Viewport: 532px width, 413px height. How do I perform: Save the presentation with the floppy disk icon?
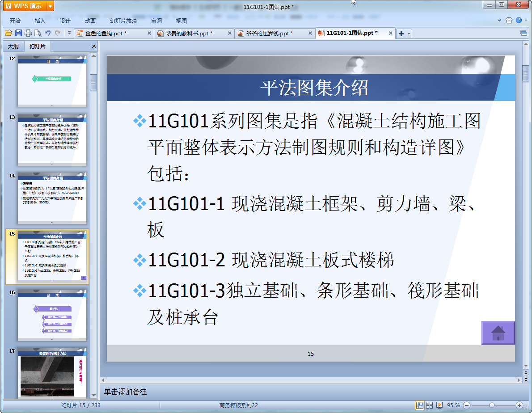[18, 33]
